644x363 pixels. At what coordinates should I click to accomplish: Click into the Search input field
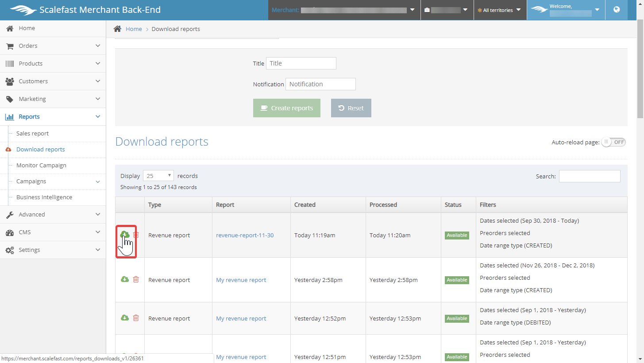589,176
